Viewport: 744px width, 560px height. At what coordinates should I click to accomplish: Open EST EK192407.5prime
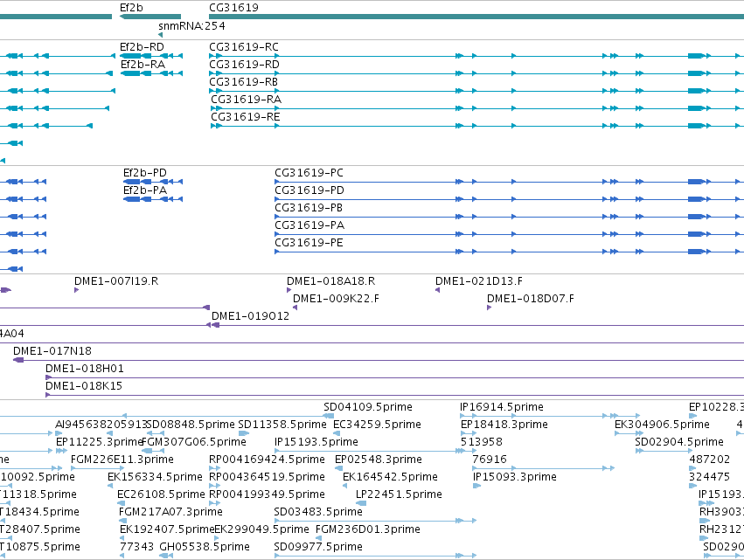(x=167, y=530)
